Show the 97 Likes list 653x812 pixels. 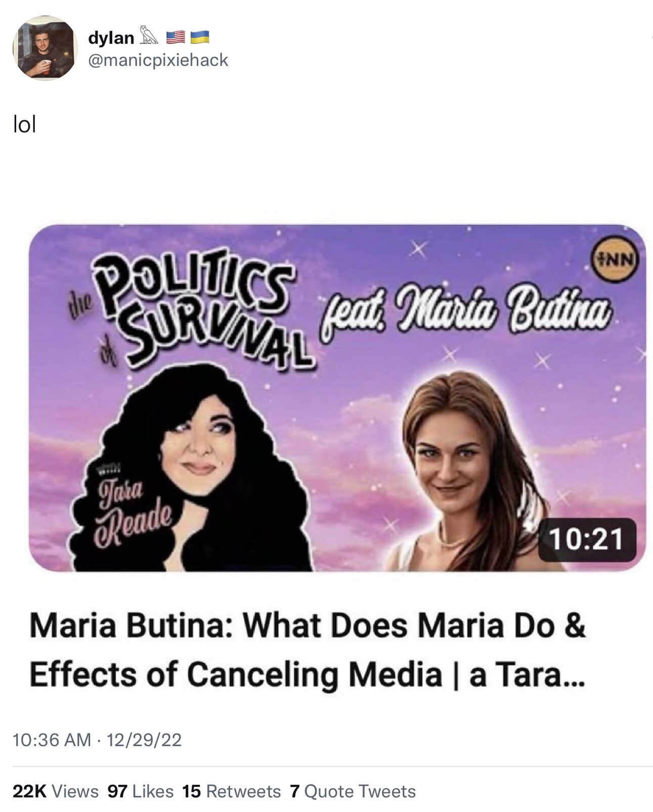pos(141,791)
